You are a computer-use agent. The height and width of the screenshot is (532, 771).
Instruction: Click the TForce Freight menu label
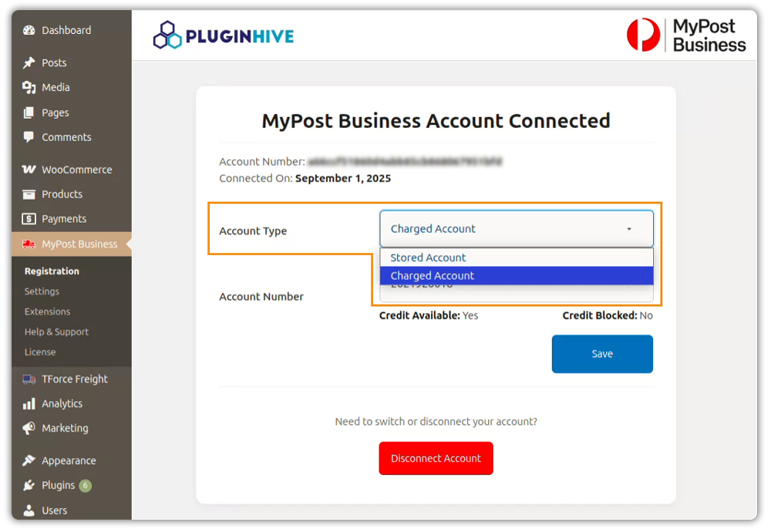click(x=75, y=379)
